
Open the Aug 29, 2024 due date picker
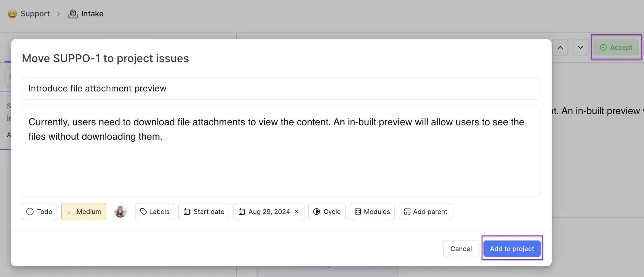[x=265, y=212]
